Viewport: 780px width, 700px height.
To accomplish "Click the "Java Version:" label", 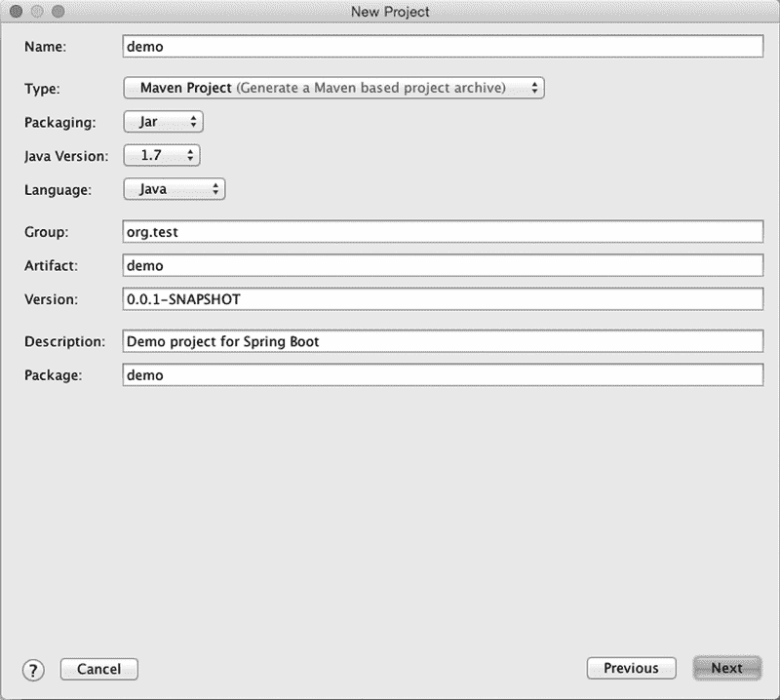I will click(65, 156).
